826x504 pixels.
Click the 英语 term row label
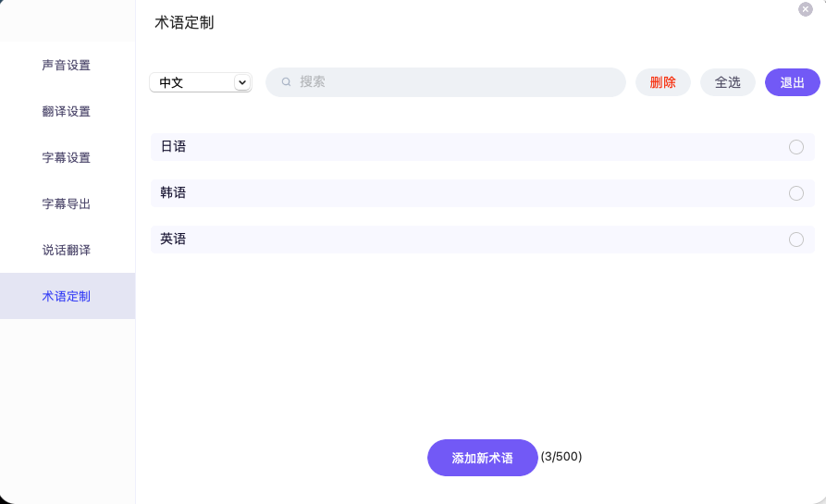coord(173,240)
